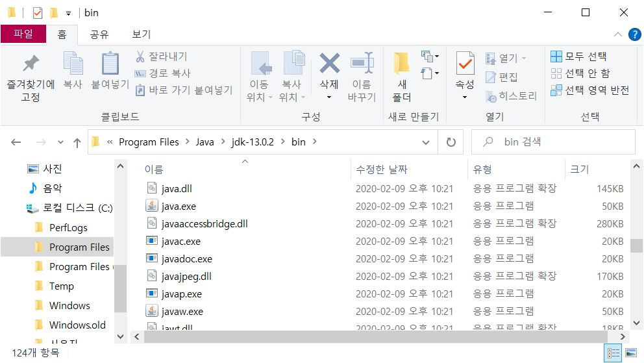Click the red X 삭제 (Delete) icon
Screen dimensions: 644x363
click(329, 63)
